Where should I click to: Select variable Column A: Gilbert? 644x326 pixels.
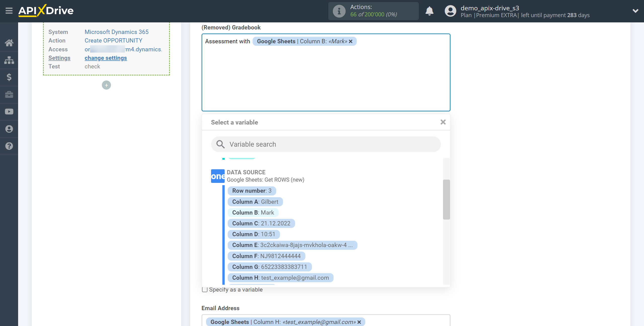click(x=255, y=202)
